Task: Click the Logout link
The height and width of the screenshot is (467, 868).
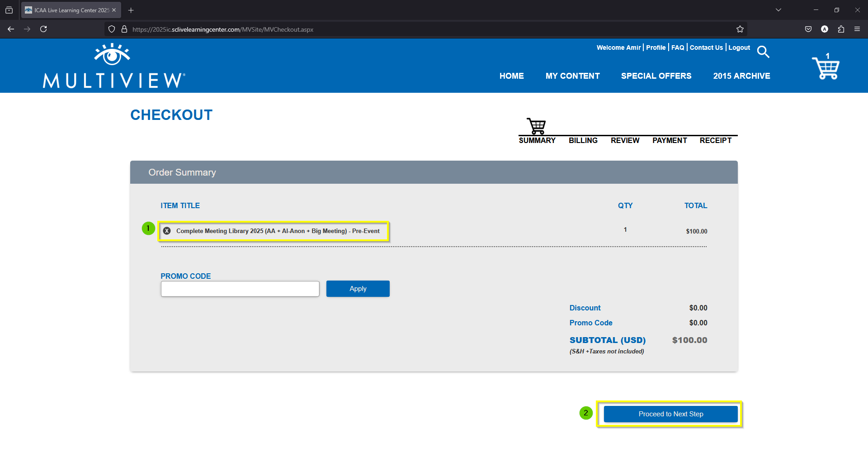Action: 739,48
